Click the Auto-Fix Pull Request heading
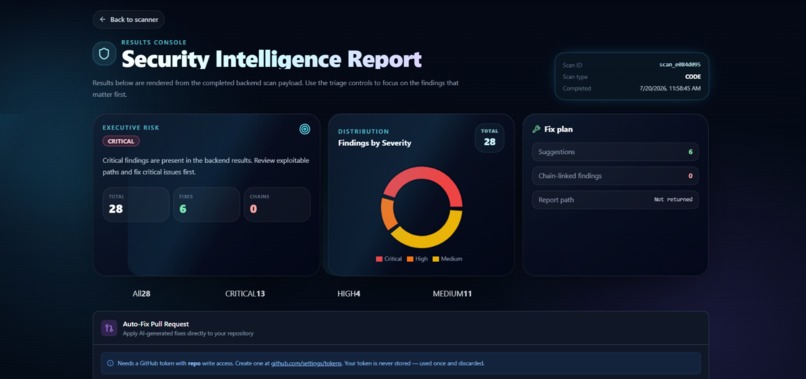The width and height of the screenshot is (806, 379). 156,324
